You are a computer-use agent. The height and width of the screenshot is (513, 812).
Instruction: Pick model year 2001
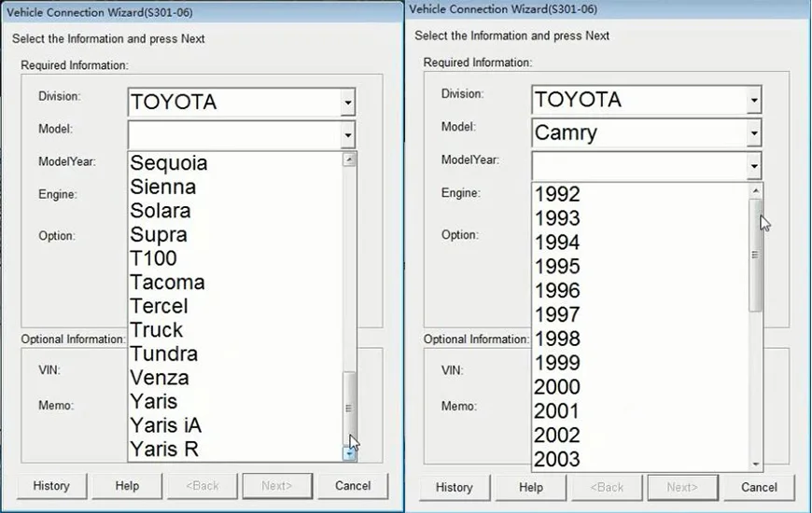tap(640, 411)
